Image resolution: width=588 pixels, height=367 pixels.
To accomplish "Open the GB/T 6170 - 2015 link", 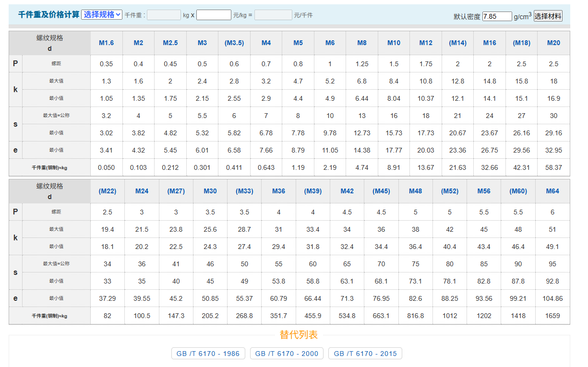I will (365, 354).
